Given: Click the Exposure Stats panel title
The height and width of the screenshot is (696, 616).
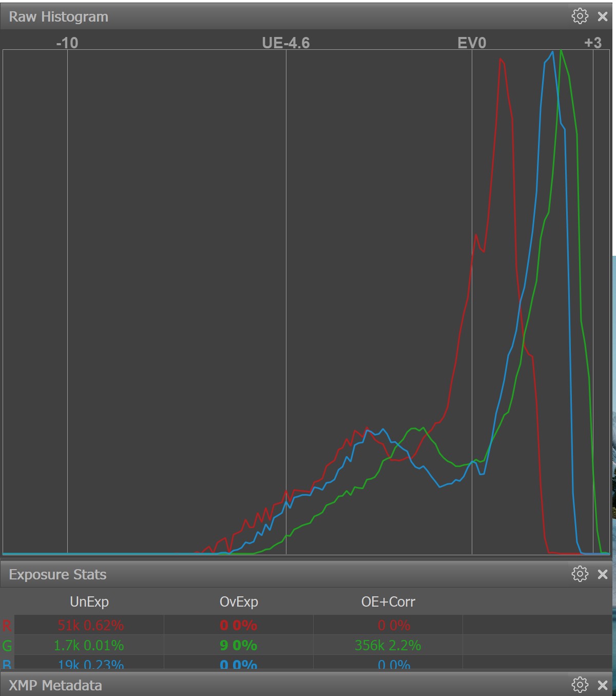Looking at the screenshot, I should tap(57, 574).
